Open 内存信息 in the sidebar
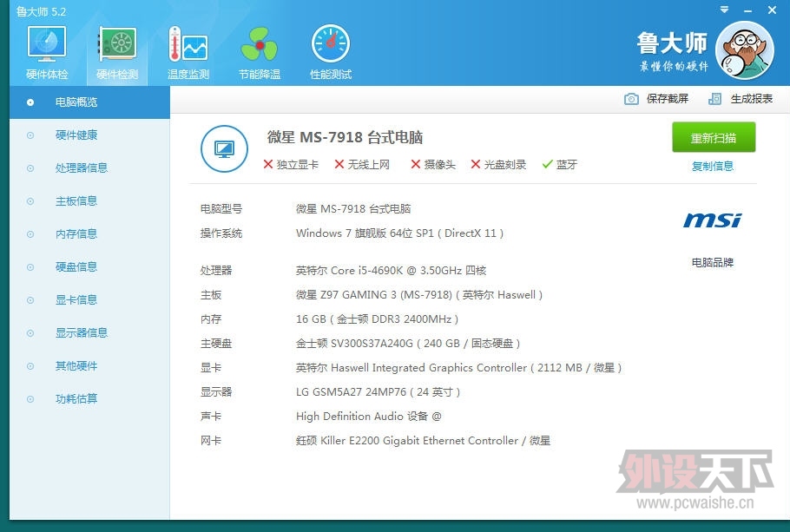 coord(89,233)
